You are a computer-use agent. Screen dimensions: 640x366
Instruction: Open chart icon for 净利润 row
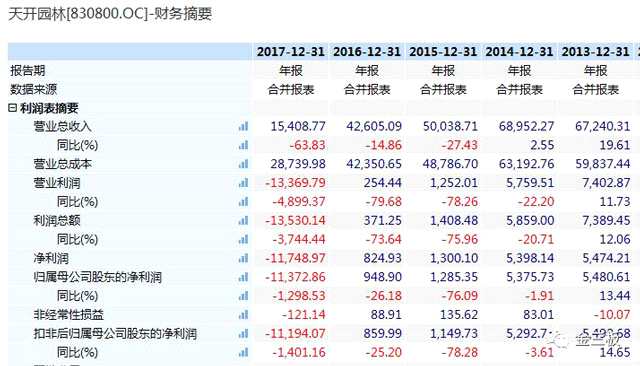coord(243,258)
